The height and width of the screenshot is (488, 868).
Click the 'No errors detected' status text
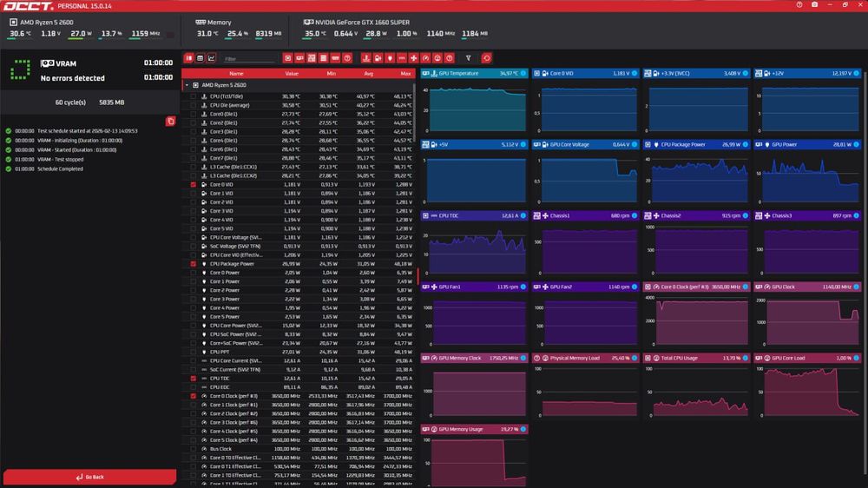73,78
